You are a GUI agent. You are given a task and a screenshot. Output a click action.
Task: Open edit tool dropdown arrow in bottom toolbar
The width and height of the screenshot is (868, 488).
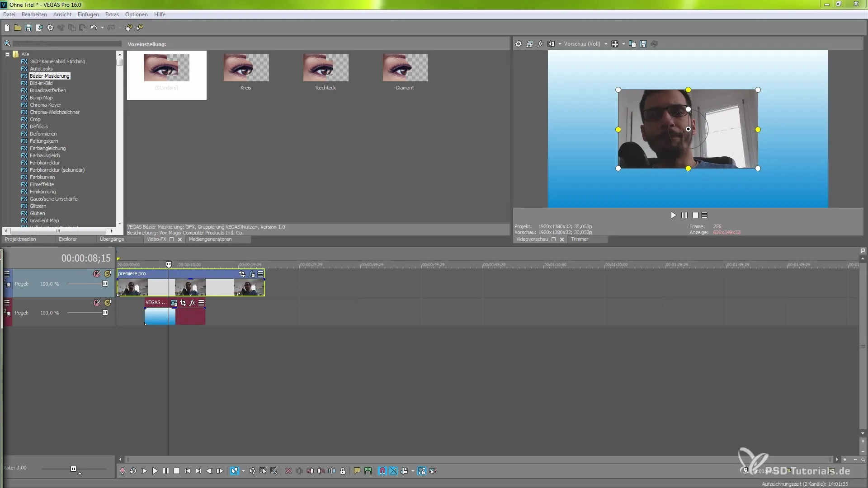pyautogui.click(x=243, y=471)
